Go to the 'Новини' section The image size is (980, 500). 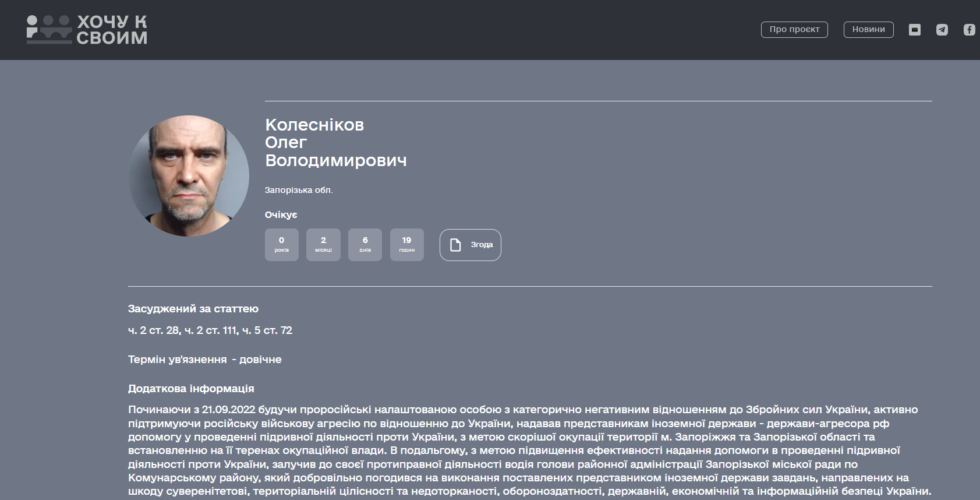pos(868,30)
